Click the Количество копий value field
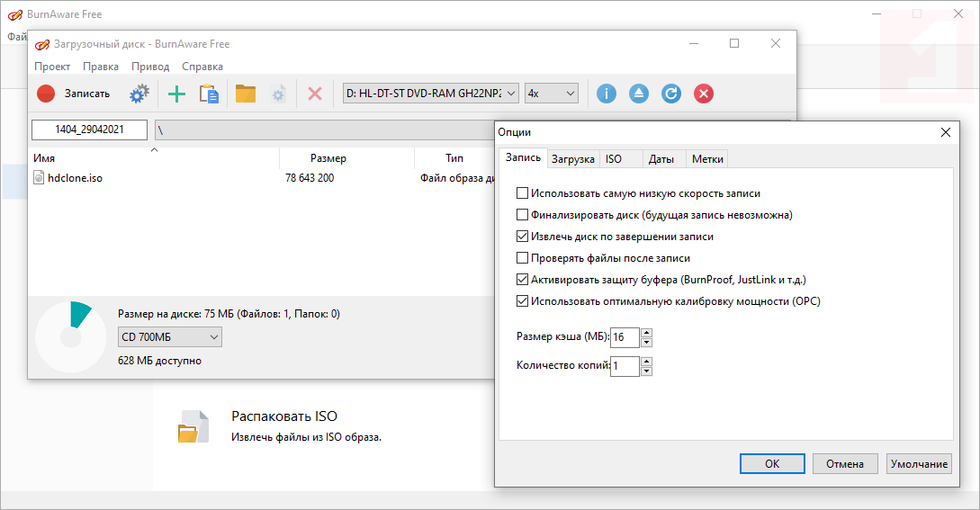980x510 pixels. point(625,366)
